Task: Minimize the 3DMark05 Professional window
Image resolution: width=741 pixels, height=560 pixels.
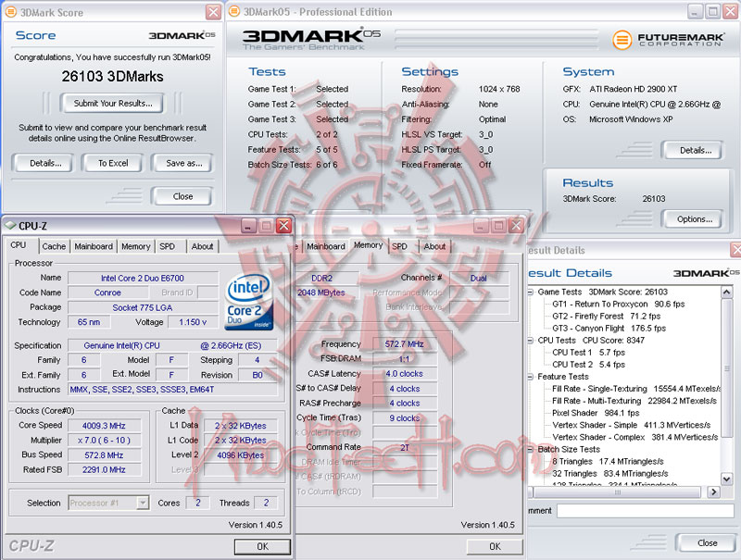Action: click(x=696, y=12)
